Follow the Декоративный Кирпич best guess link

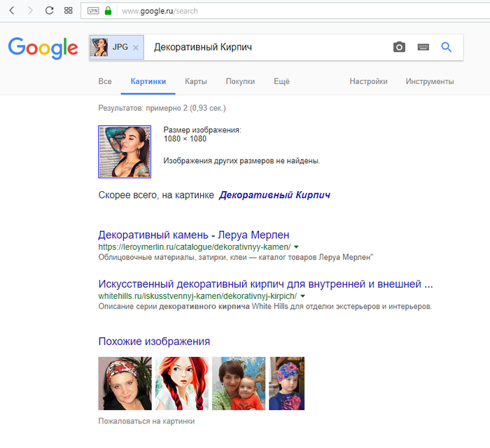274,195
